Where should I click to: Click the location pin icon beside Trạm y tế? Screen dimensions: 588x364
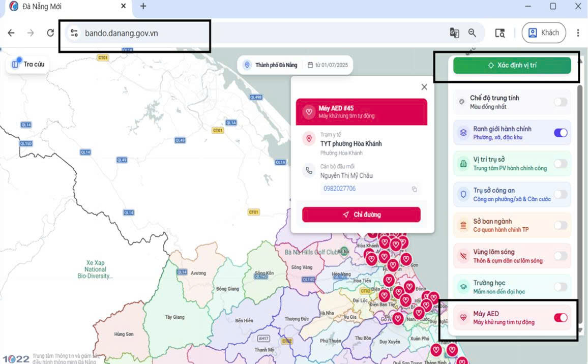click(309, 139)
